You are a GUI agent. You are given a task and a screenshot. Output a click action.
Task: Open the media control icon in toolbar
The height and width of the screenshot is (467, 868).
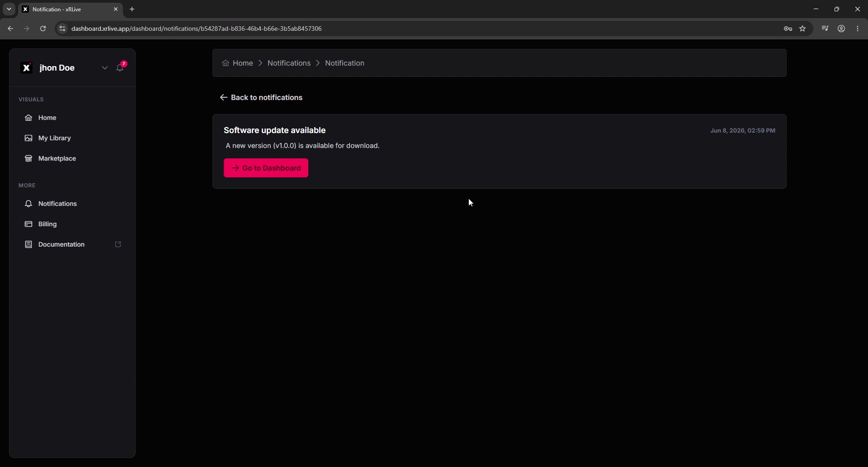tap(825, 29)
